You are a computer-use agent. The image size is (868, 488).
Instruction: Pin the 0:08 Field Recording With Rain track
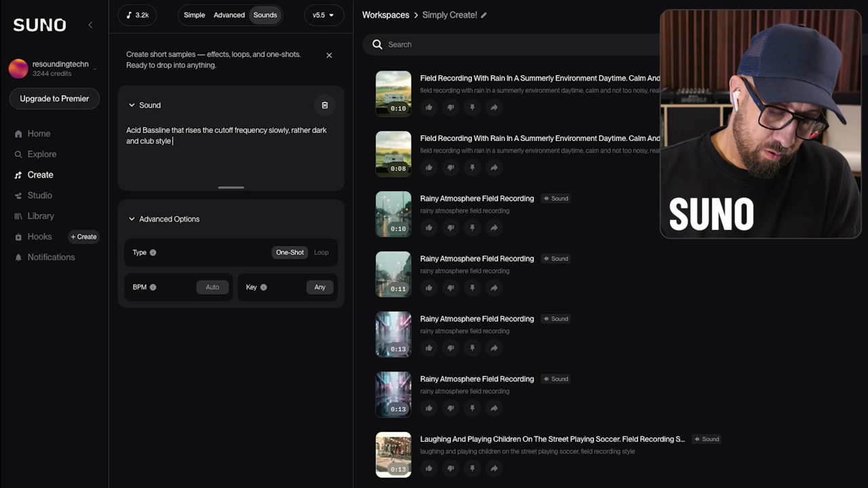(472, 167)
